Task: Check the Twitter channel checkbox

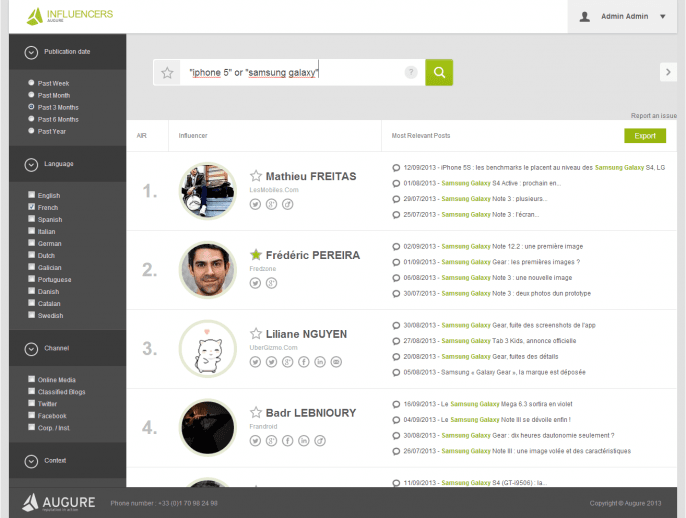Action: (32, 403)
